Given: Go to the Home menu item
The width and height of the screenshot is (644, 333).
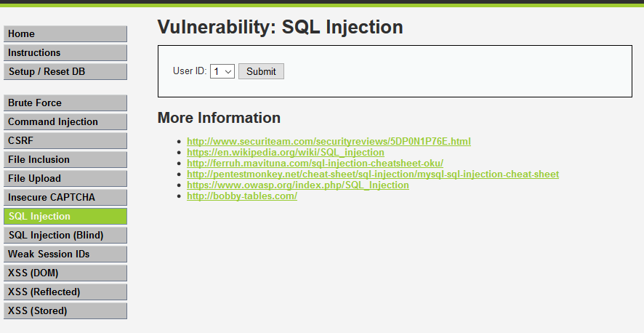Looking at the screenshot, I should pyautogui.click(x=65, y=34).
